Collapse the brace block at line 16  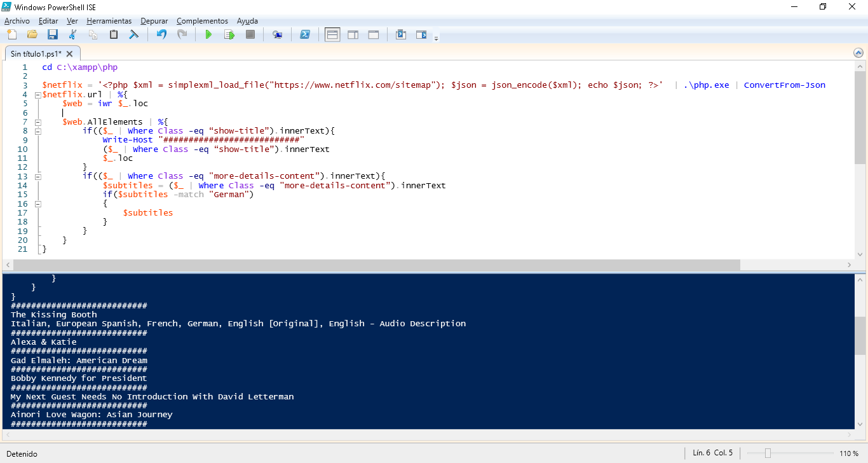[38, 204]
